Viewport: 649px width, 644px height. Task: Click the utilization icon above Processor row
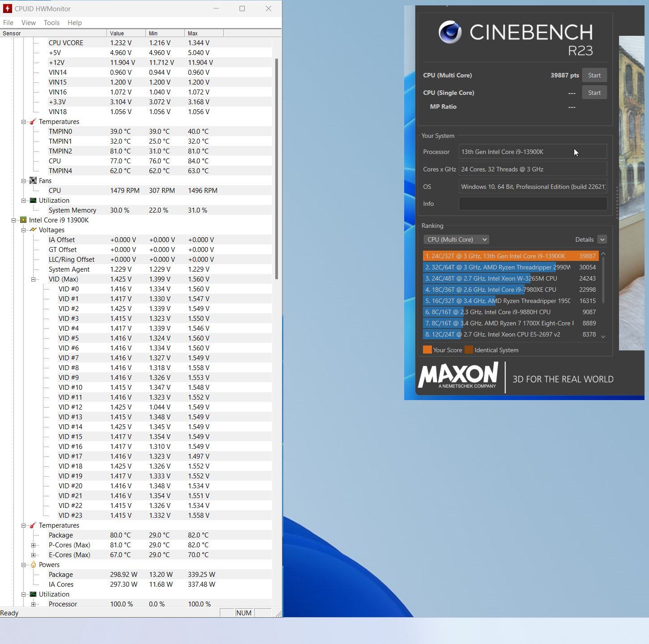click(x=33, y=594)
